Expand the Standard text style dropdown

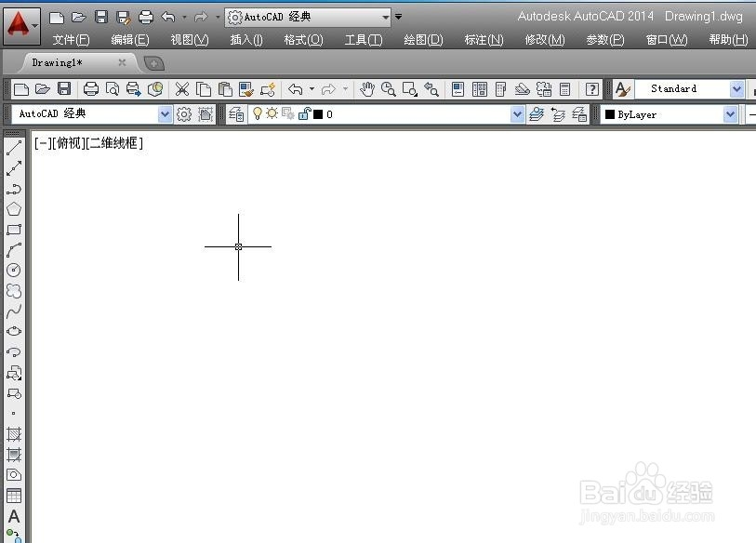pyautogui.click(x=737, y=88)
